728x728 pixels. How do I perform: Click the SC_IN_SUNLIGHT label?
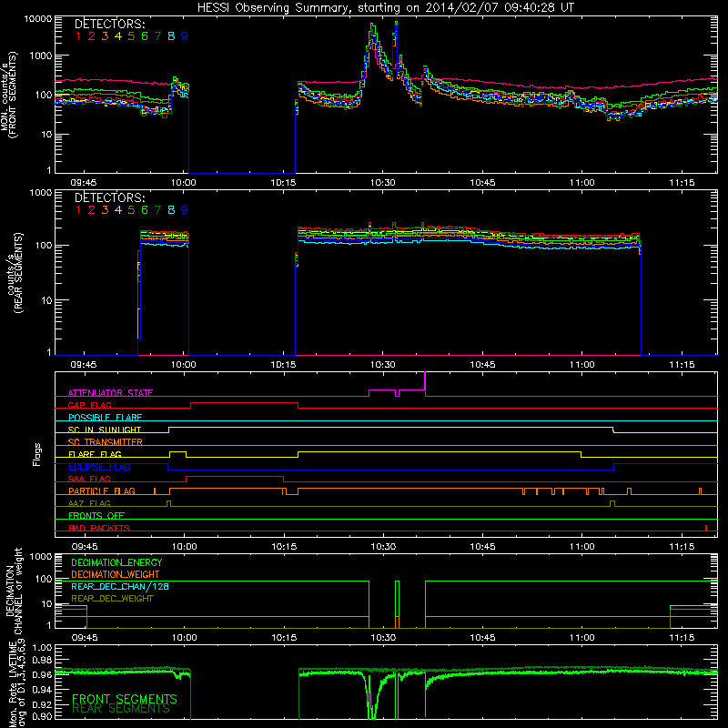[105, 430]
